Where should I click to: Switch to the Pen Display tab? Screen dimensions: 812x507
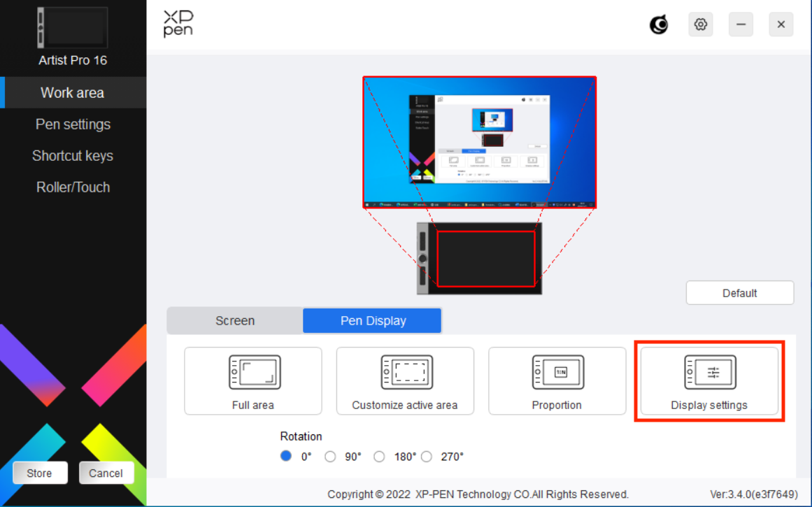[x=372, y=321]
